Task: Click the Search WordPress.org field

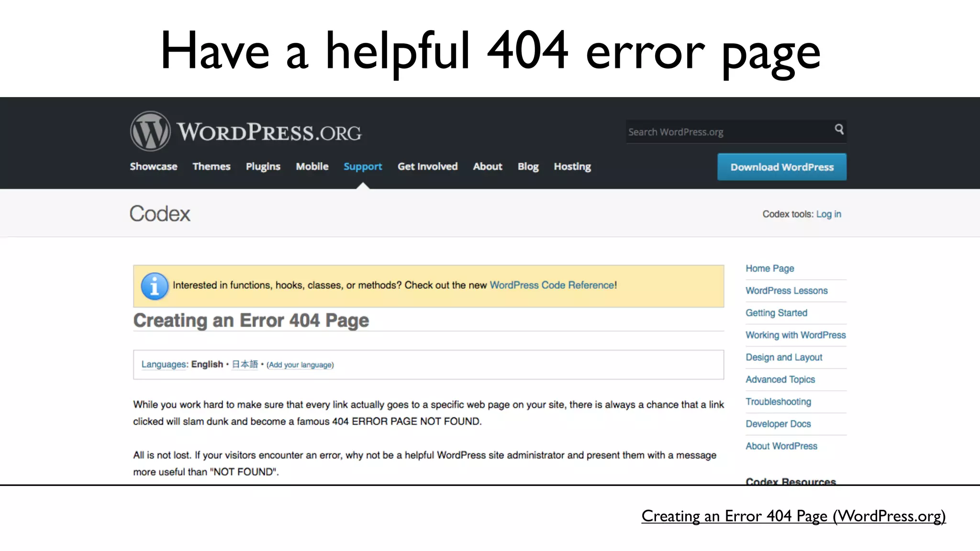Action: [x=727, y=132]
